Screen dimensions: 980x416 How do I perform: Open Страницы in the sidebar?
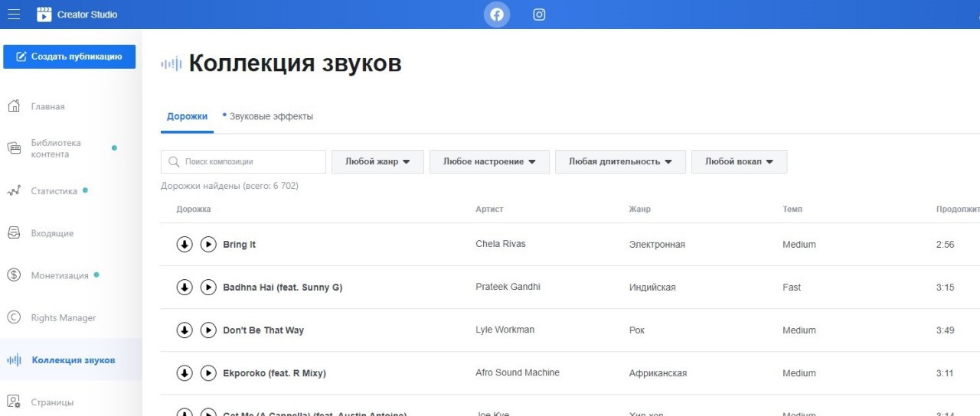coord(52,402)
